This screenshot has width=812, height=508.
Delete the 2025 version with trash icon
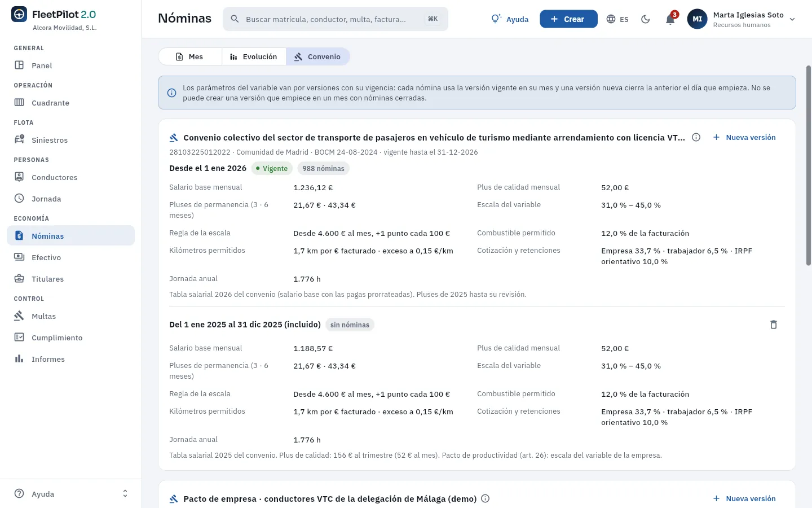click(x=774, y=325)
